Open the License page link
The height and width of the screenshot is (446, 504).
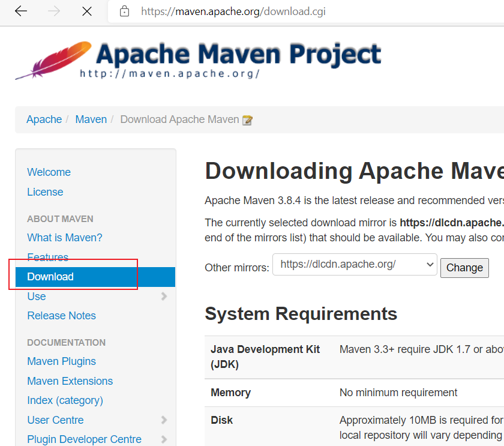click(45, 192)
